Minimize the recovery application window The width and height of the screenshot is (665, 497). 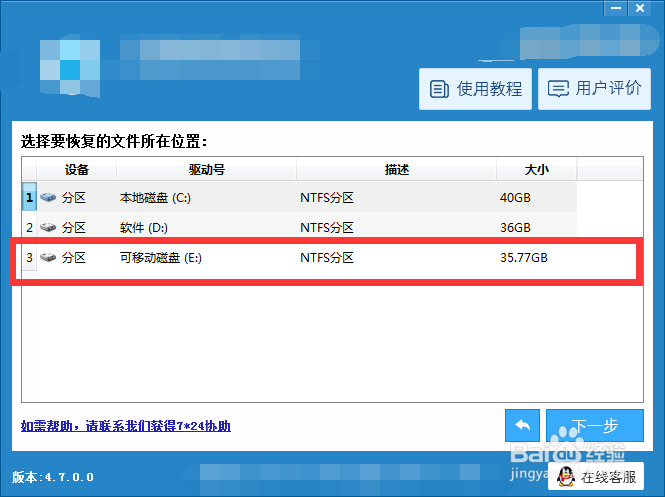click(616, 8)
